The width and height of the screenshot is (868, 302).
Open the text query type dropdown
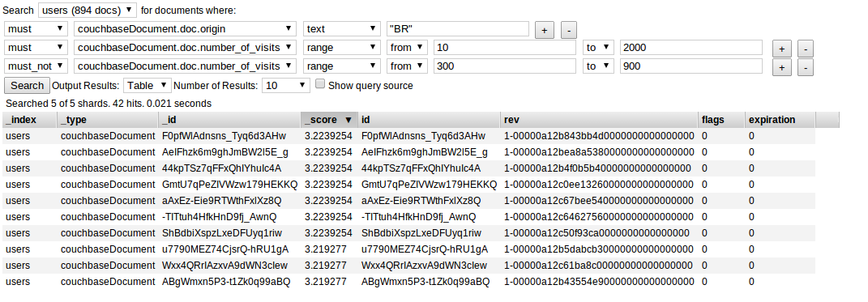[340, 29]
